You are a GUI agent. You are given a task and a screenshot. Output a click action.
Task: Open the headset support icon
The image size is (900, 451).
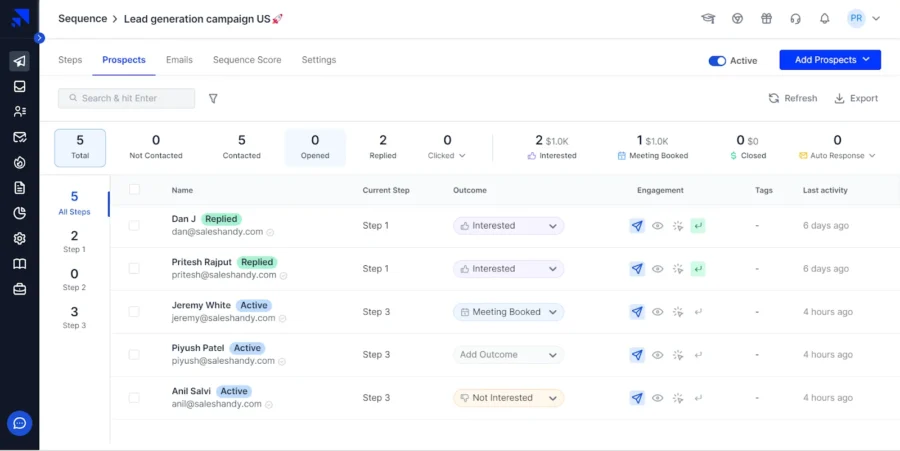pos(796,18)
